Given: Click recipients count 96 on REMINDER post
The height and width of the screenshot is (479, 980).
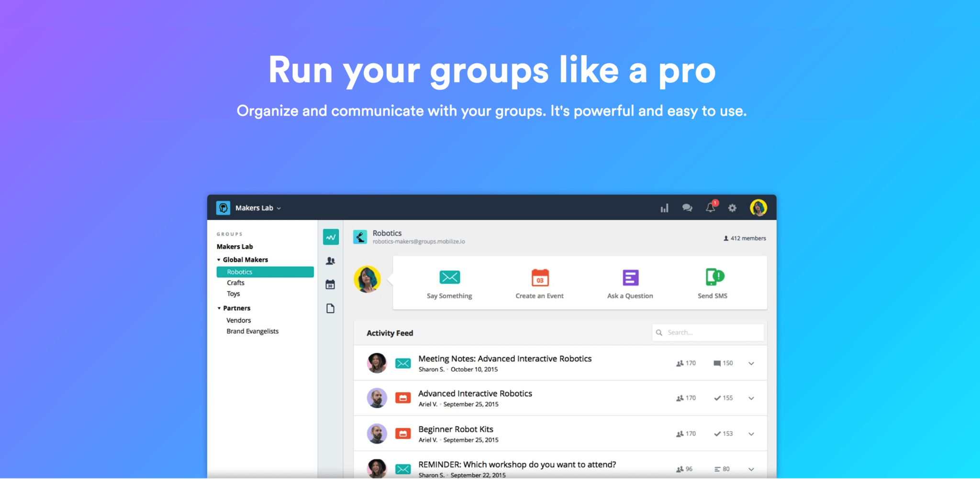Looking at the screenshot, I should tap(684, 469).
